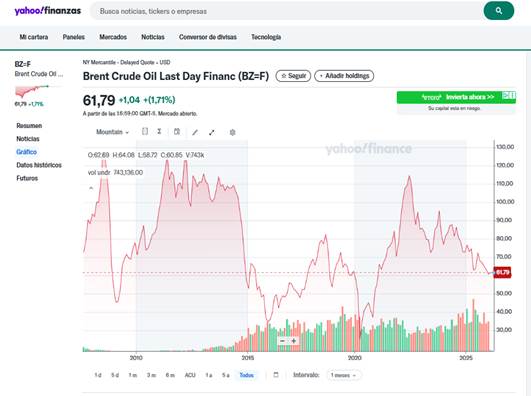Click the zoom out minus on chart
This screenshot has width=531, height=396.
click(x=282, y=341)
